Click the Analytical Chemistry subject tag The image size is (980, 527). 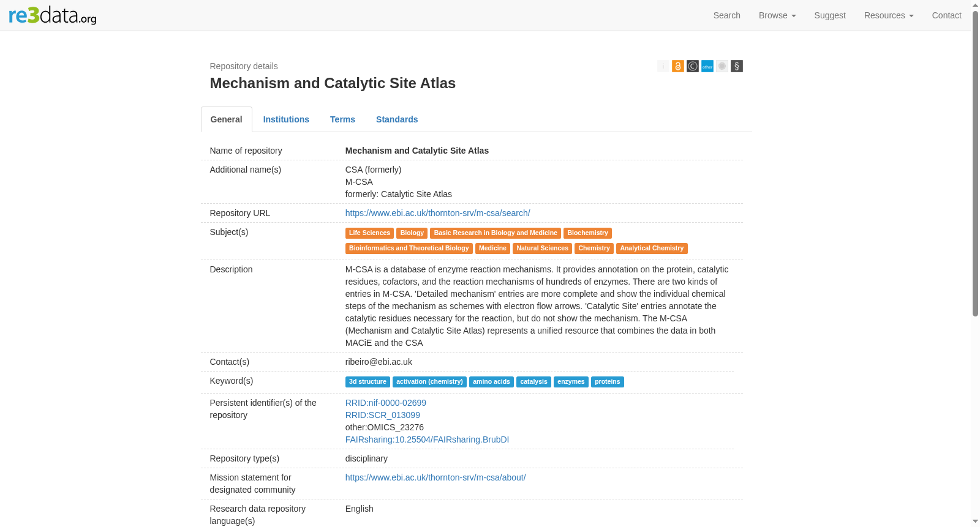[652, 249]
